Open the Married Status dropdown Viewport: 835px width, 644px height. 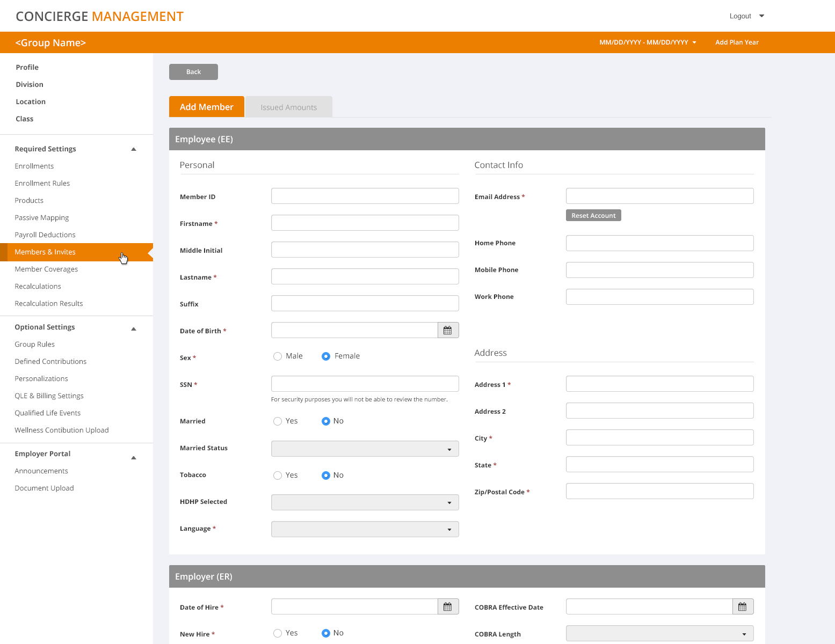[x=365, y=449]
